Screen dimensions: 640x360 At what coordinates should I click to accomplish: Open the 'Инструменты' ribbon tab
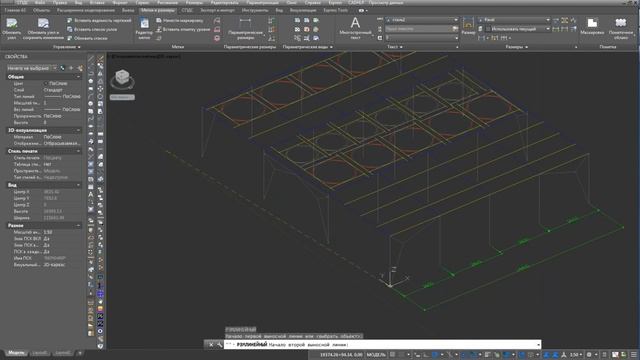(x=255, y=10)
